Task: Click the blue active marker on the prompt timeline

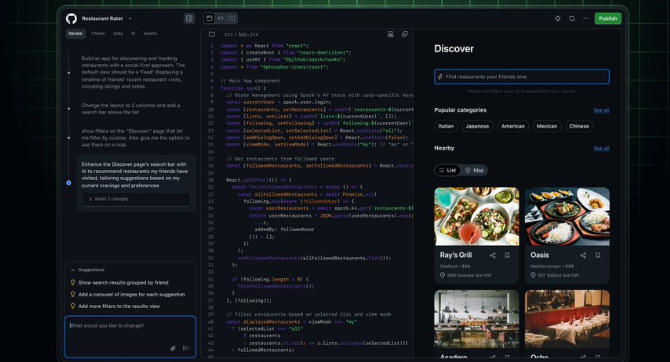Action: coord(69,182)
